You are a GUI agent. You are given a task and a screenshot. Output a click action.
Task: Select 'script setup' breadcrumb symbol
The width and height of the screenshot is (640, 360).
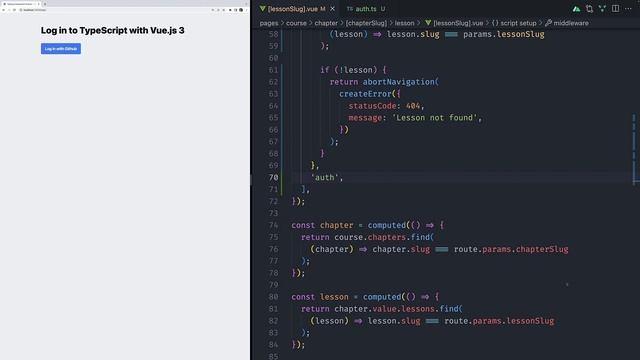[518, 23]
